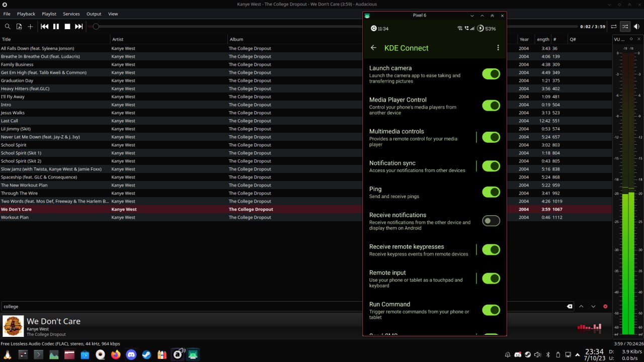Image resolution: width=644 pixels, height=362 pixels.
Task: Toggle the repeat mode icon
Action: click(x=614, y=27)
